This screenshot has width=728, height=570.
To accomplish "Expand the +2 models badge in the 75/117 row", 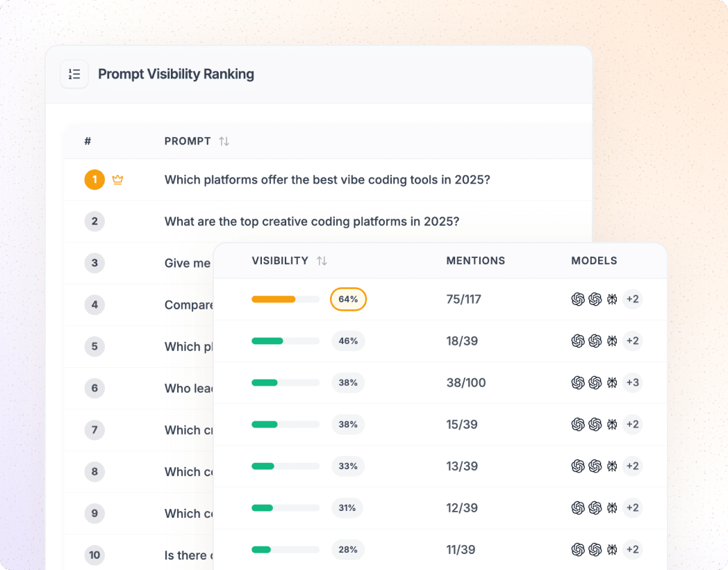I will pyautogui.click(x=632, y=300).
